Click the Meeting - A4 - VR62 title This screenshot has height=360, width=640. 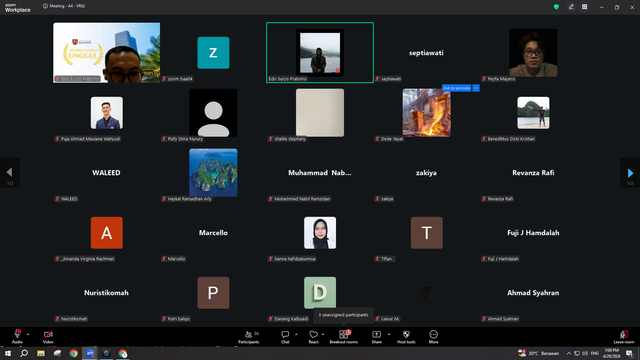[x=67, y=6]
